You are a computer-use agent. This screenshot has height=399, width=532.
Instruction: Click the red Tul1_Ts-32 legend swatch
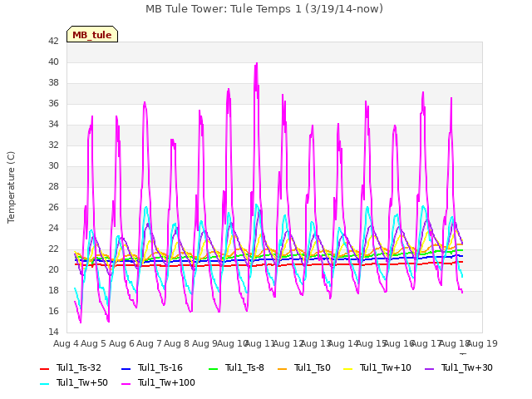point(44,369)
